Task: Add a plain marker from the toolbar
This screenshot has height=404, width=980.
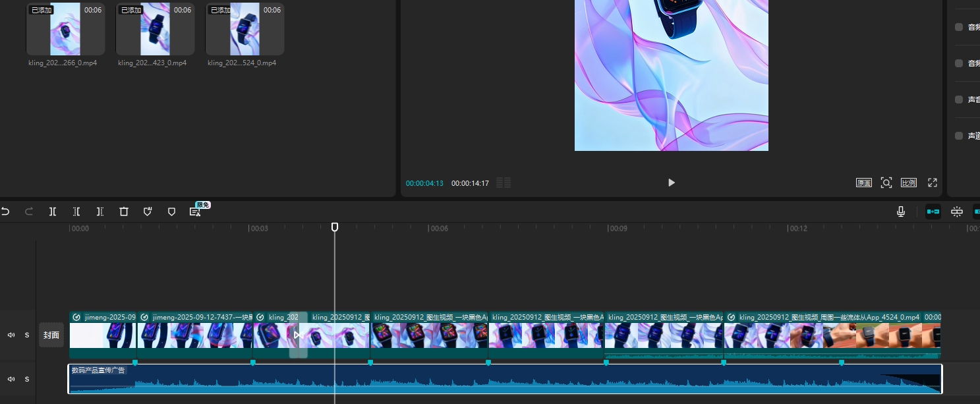Action: (171, 212)
